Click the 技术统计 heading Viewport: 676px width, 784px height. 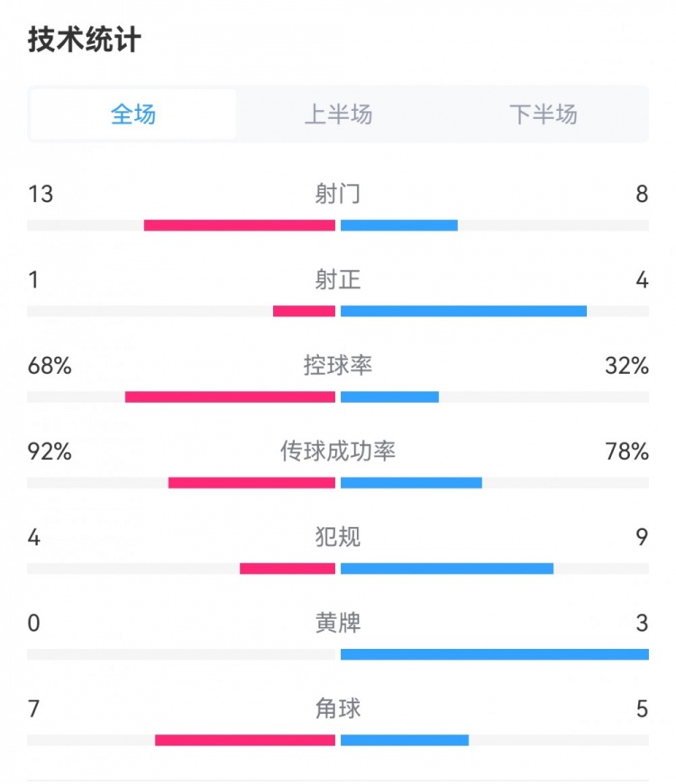point(85,41)
